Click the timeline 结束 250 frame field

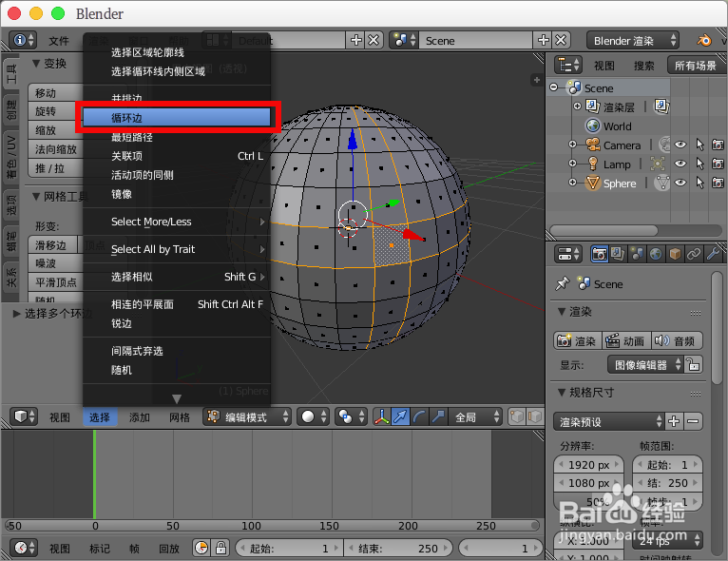click(x=398, y=549)
